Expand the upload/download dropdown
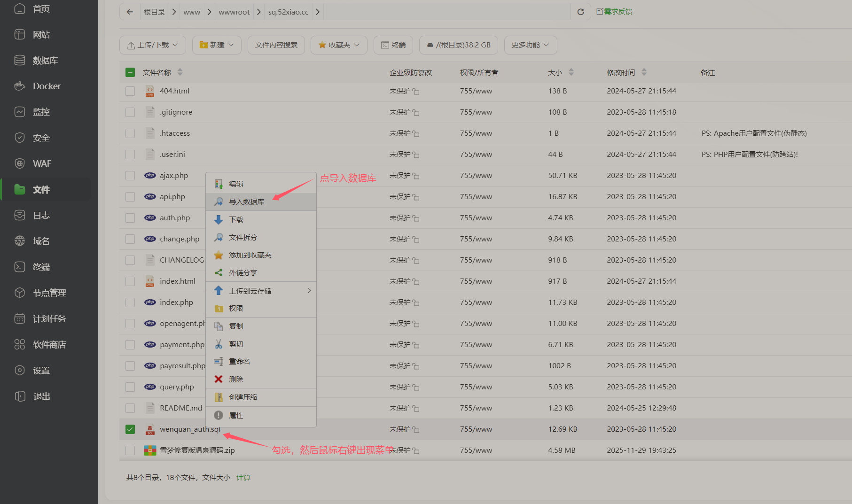The width and height of the screenshot is (852, 504). coord(153,45)
